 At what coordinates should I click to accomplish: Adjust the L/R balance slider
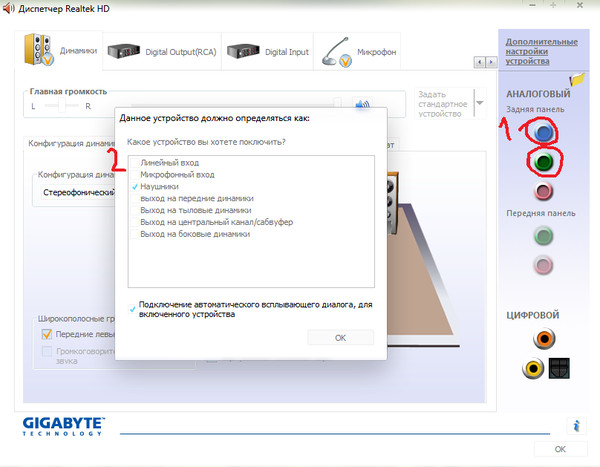click(61, 105)
